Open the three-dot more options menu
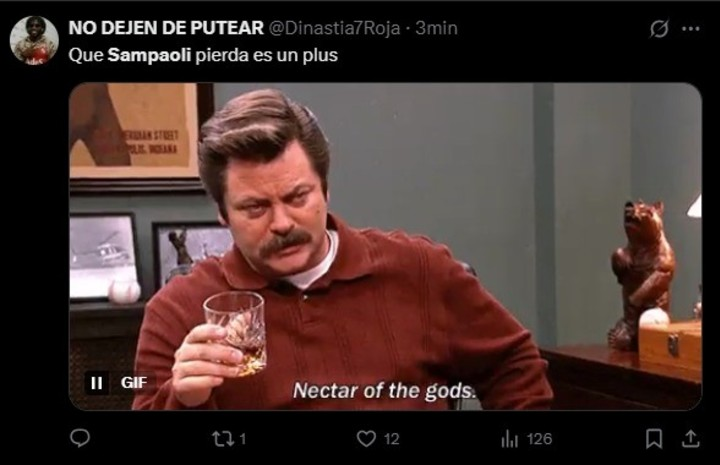 coord(691,29)
